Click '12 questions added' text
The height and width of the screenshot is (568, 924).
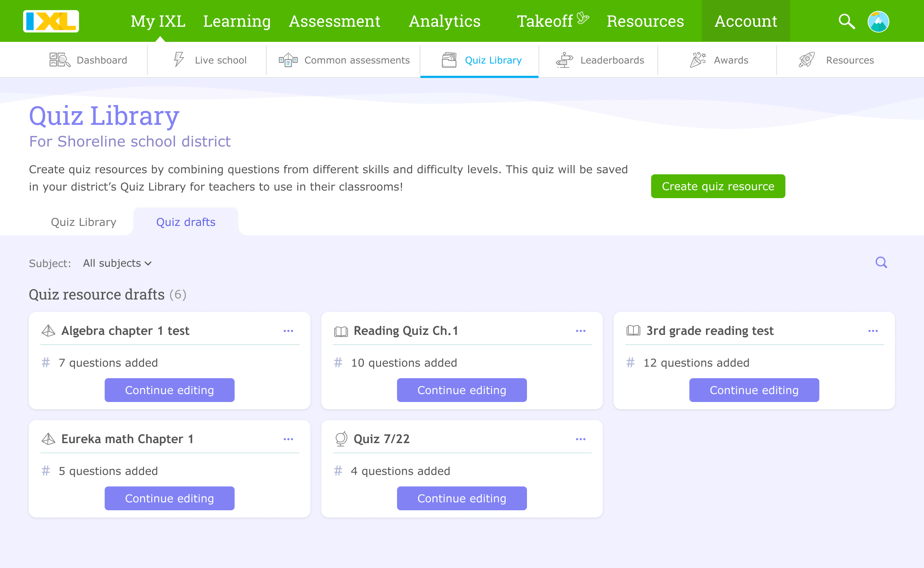[696, 363]
